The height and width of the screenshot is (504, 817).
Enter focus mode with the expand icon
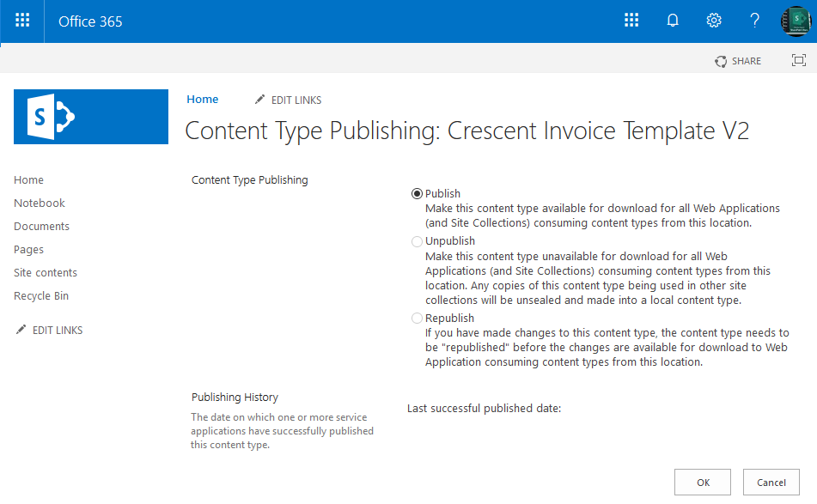(799, 60)
